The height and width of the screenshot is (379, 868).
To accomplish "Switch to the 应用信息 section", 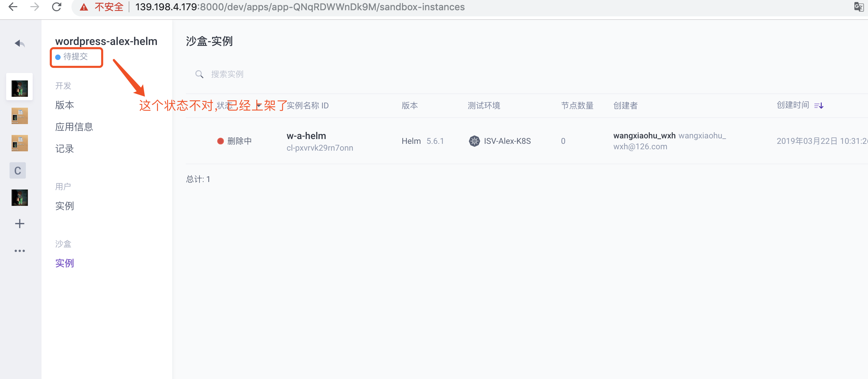I will coord(74,126).
